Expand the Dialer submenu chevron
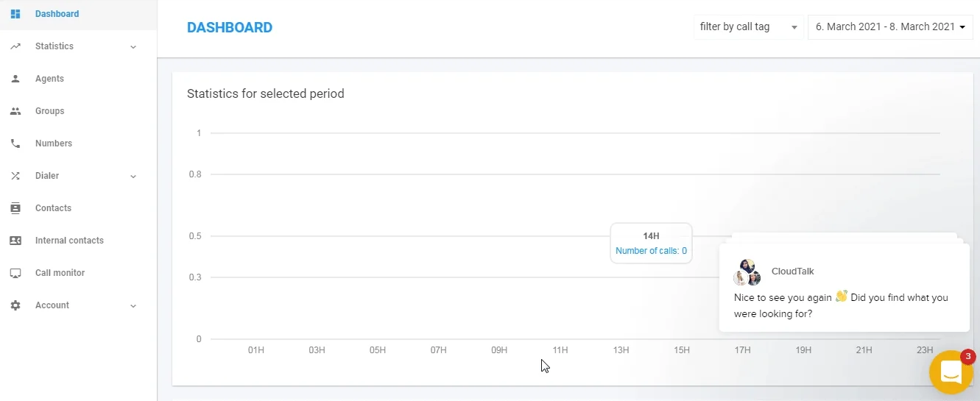This screenshot has height=401, width=980. coord(133,177)
